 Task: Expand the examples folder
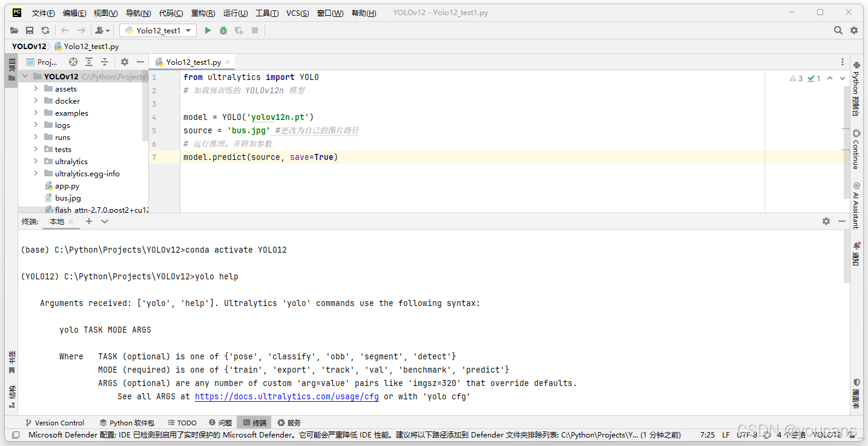[36, 113]
